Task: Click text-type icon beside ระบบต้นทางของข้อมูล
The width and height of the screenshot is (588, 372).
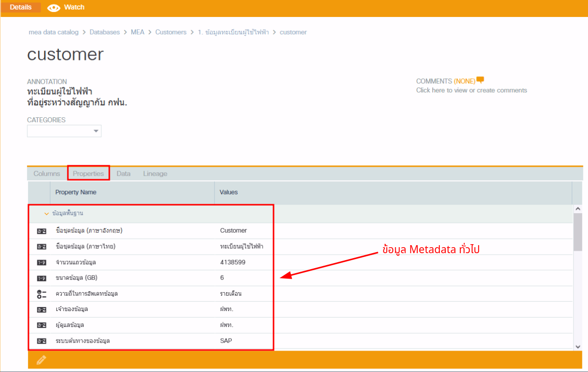Action: 42,342
